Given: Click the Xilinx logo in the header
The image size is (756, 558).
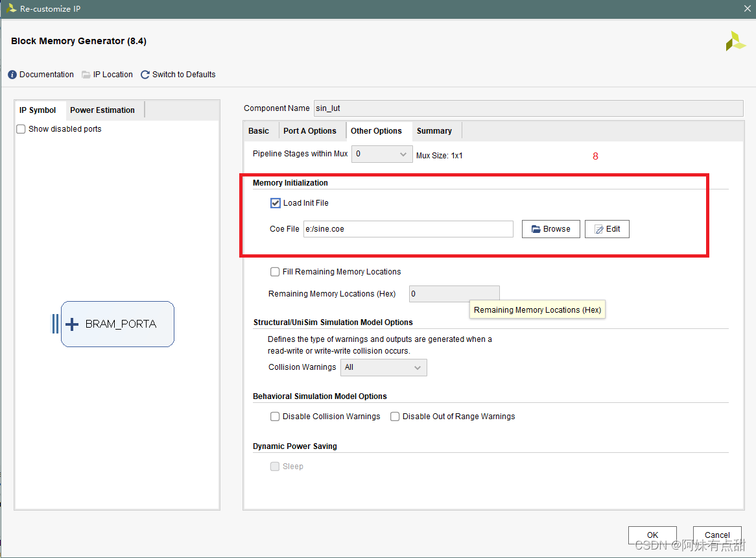Looking at the screenshot, I should tap(735, 41).
